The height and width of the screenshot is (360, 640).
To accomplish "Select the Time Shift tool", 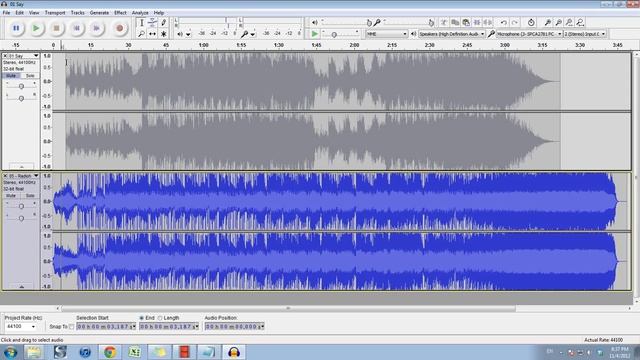I will point(152,34).
